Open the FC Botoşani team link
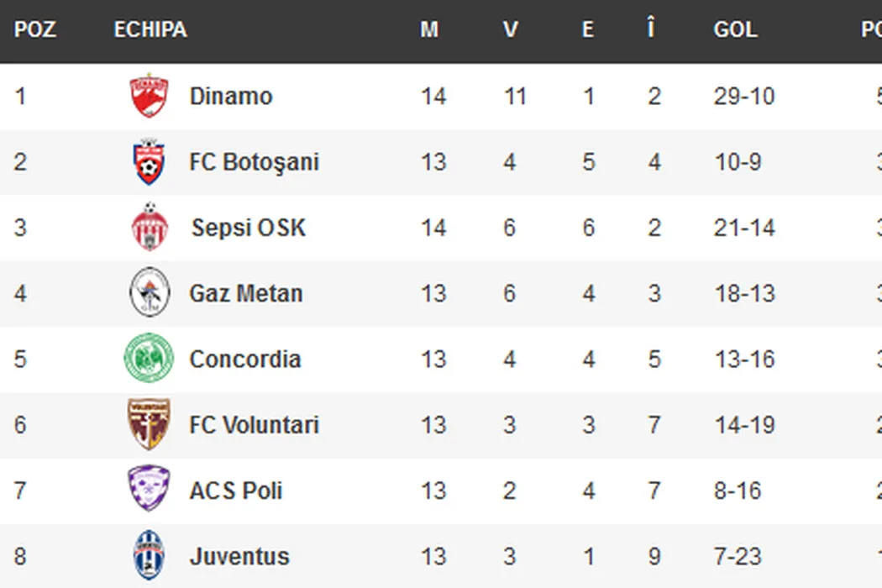The height and width of the screenshot is (588, 882). pos(254,162)
